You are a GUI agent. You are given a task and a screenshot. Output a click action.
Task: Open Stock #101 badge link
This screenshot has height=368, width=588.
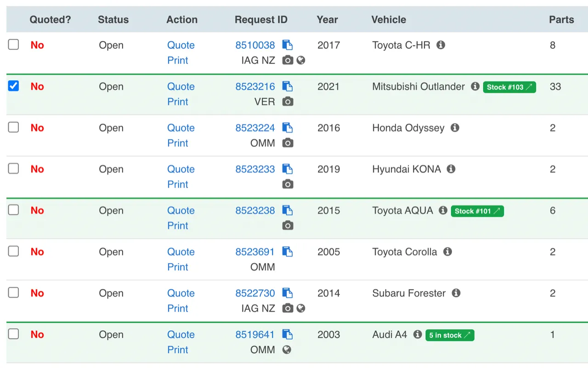point(477,211)
